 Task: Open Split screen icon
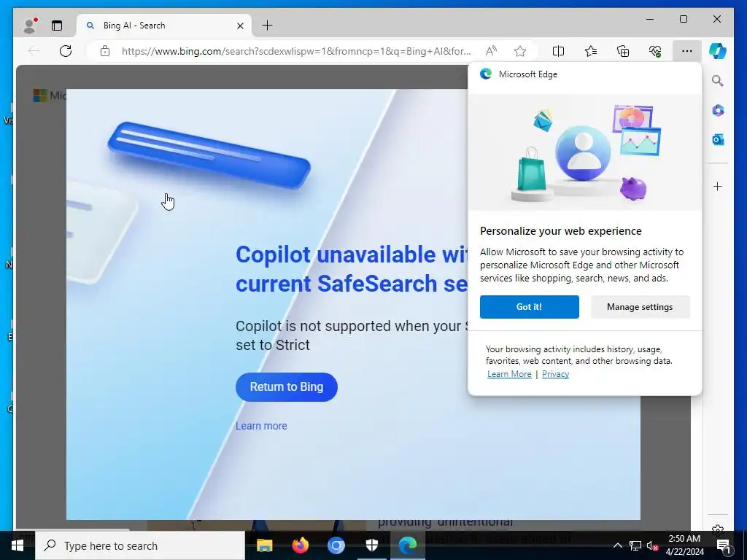558,51
